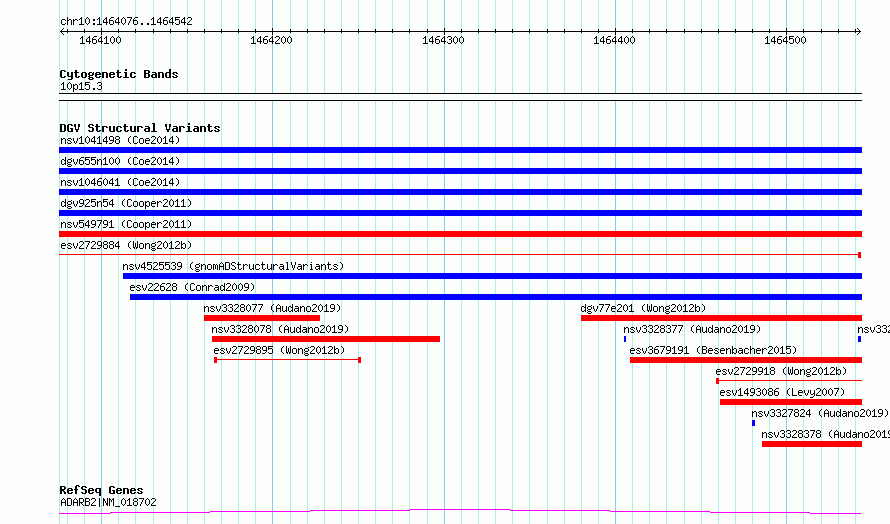The height and width of the screenshot is (524, 890).
Task: Select the blue bar under esv22628
Action: point(496,297)
